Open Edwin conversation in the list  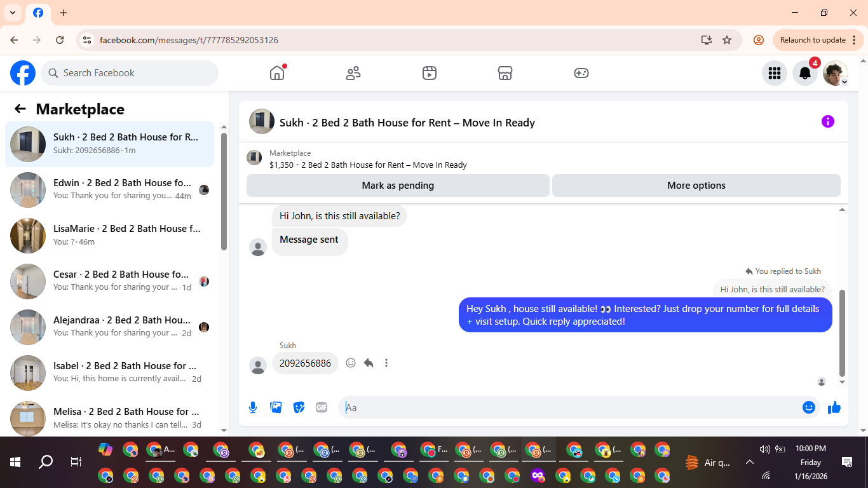110,190
